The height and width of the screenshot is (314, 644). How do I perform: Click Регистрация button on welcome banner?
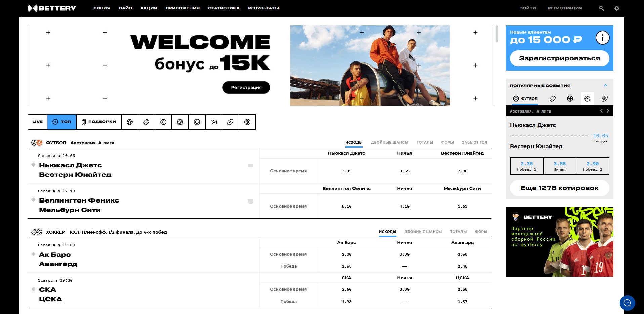[246, 87]
